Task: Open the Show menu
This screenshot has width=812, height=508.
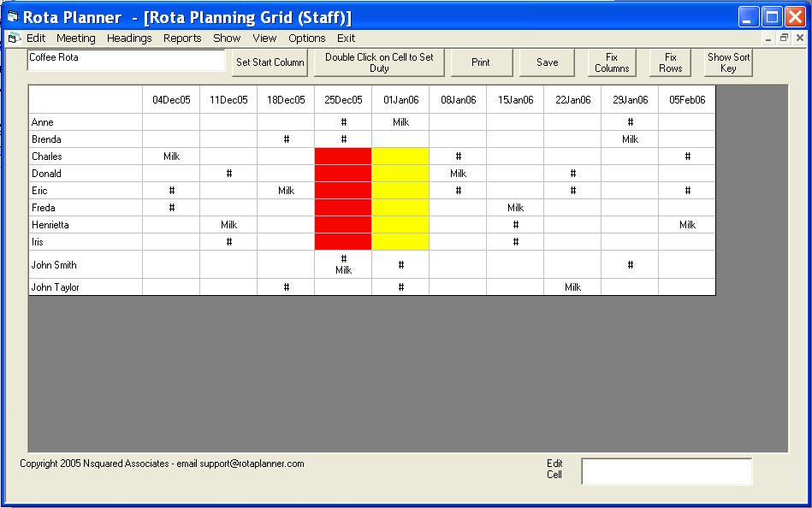Action: [227, 38]
